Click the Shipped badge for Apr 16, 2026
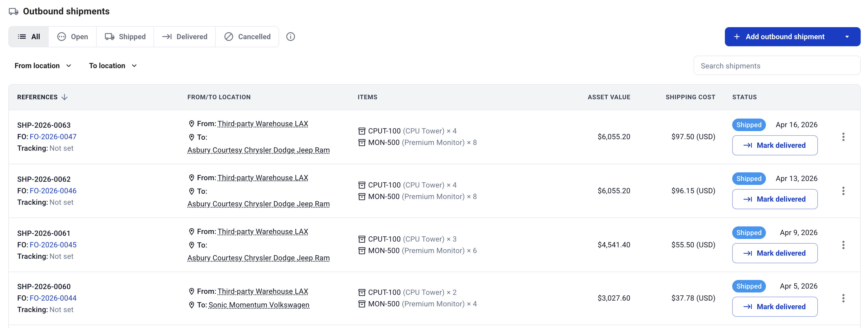868x328 pixels. coord(749,125)
